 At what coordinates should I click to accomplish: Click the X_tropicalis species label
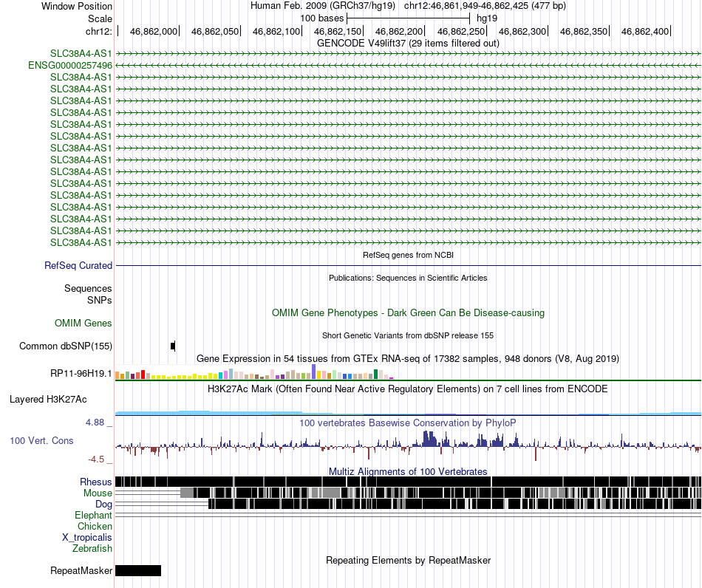[x=87, y=538]
